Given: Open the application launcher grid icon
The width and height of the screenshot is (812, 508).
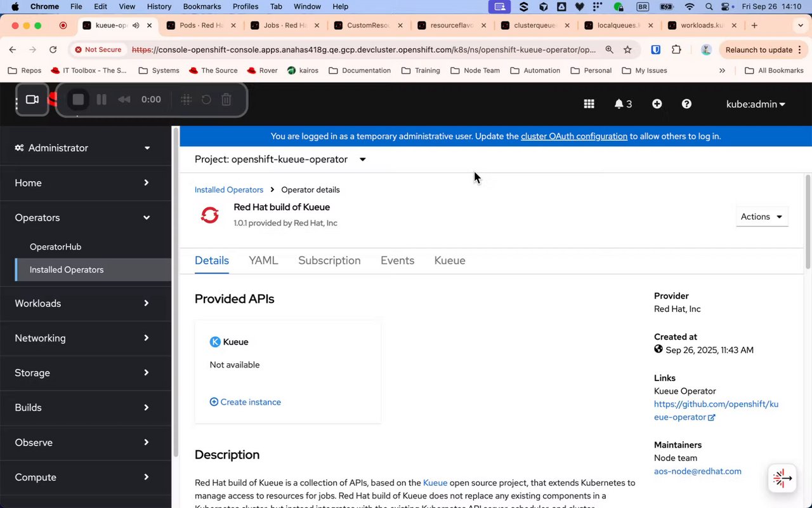Looking at the screenshot, I should tap(589, 104).
